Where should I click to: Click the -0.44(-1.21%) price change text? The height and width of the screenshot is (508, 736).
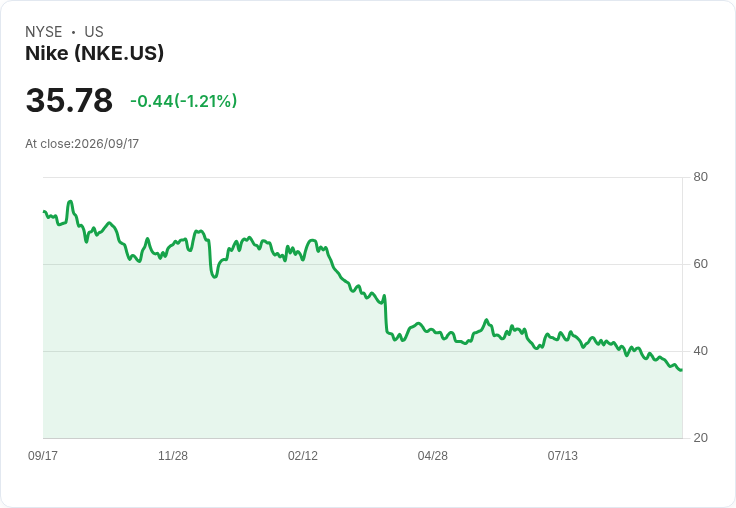[184, 101]
